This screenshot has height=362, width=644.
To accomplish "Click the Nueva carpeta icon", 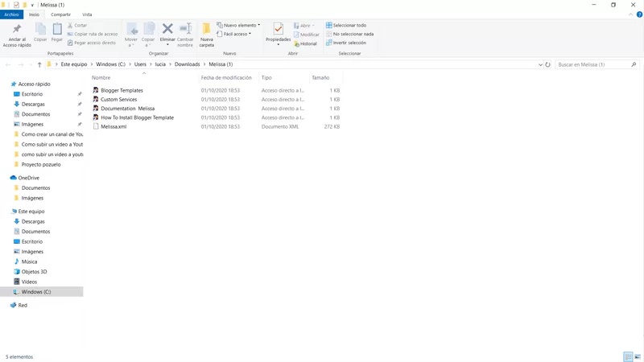I will [x=207, y=31].
